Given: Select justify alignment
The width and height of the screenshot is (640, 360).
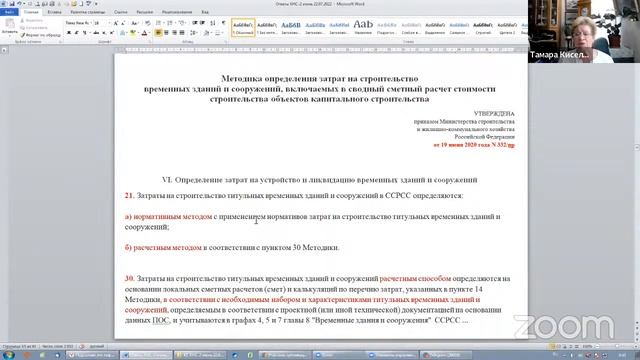Looking at the screenshot, I should click(x=182, y=33).
